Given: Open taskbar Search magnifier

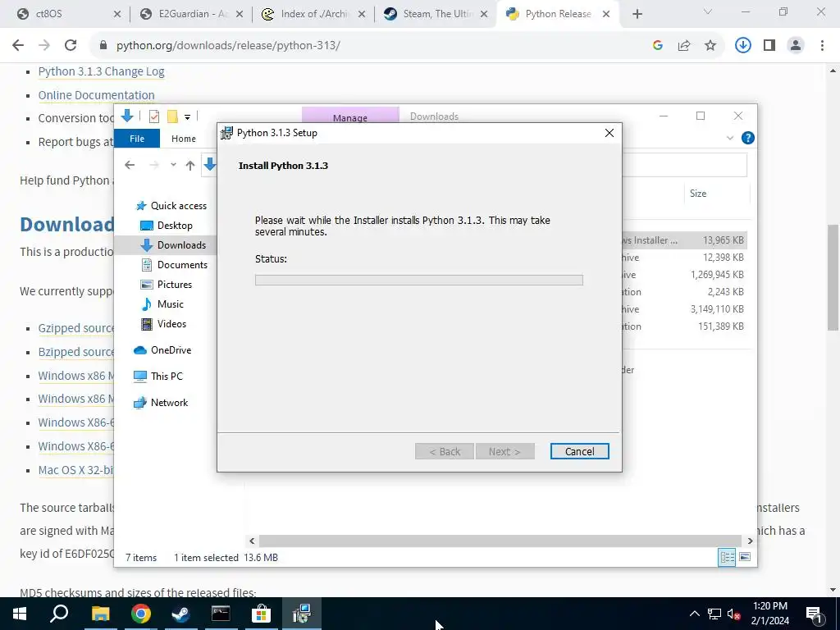Looking at the screenshot, I should (x=59, y=614).
